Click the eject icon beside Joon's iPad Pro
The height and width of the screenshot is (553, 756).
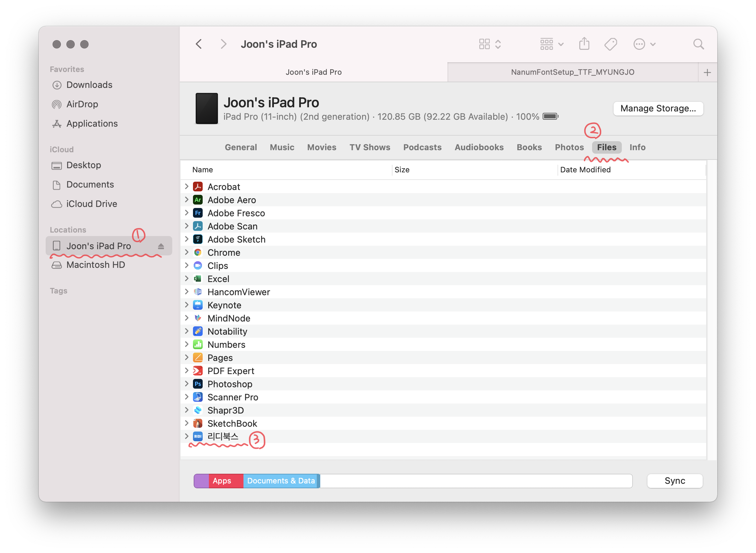pyautogui.click(x=161, y=246)
